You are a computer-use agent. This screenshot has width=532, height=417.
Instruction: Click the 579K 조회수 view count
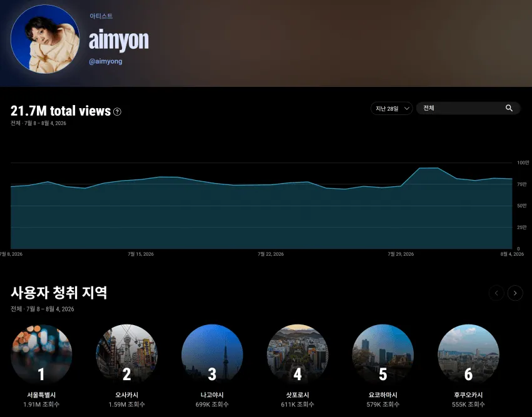coord(383,404)
